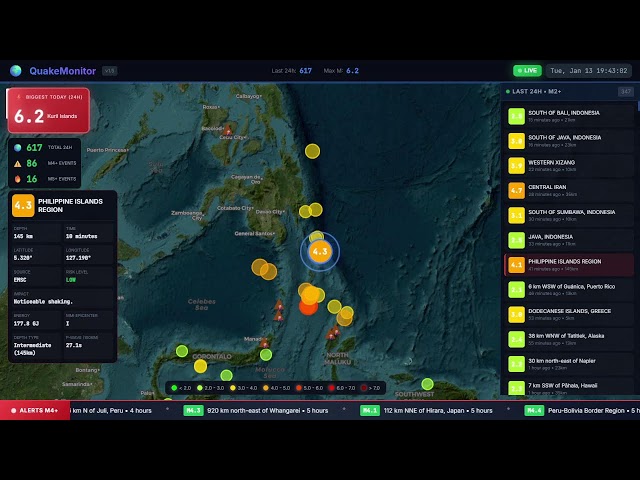Image resolution: width=640 pixels, height=480 pixels.
Task: Click the orange 4.3 magnitude badge in detail panel
Action: tap(23, 205)
